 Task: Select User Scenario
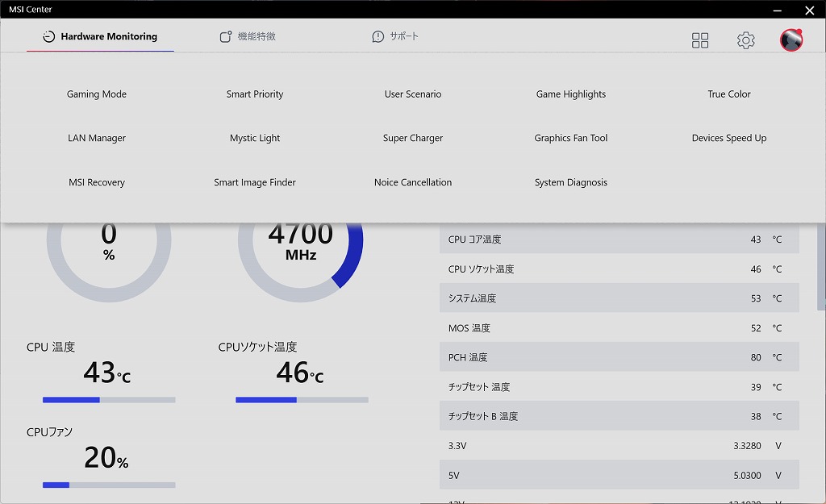click(x=413, y=94)
